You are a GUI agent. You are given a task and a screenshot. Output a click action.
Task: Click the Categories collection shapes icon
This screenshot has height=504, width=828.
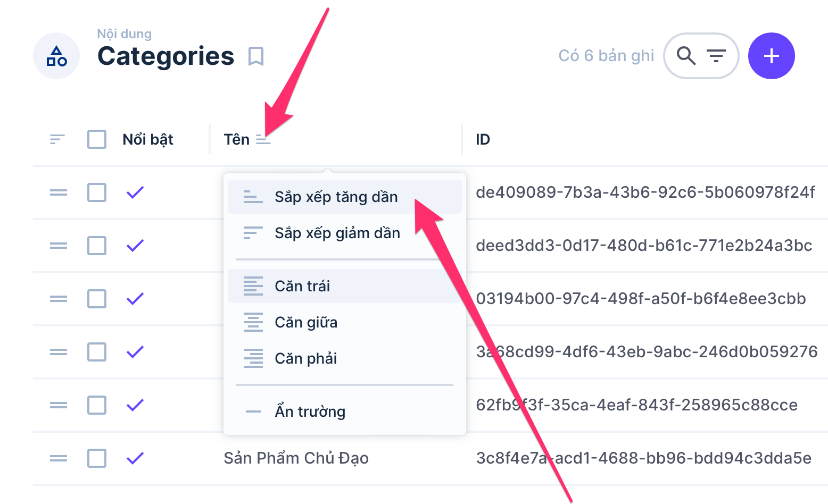click(x=56, y=56)
